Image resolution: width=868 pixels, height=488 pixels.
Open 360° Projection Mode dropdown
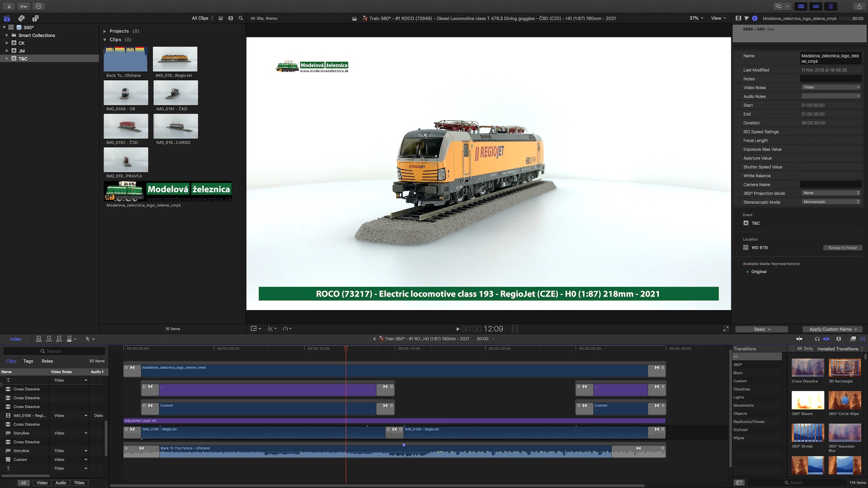tap(831, 193)
